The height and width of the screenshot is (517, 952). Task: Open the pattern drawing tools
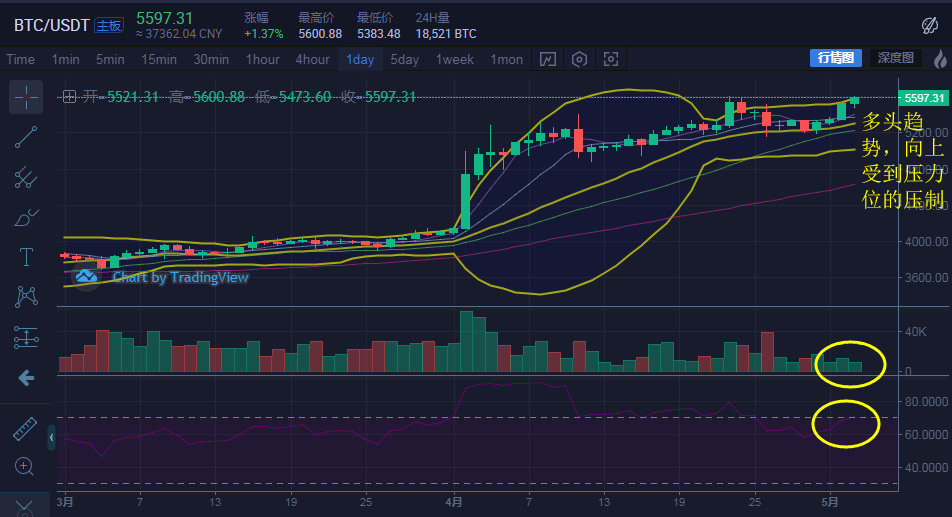pos(26,297)
